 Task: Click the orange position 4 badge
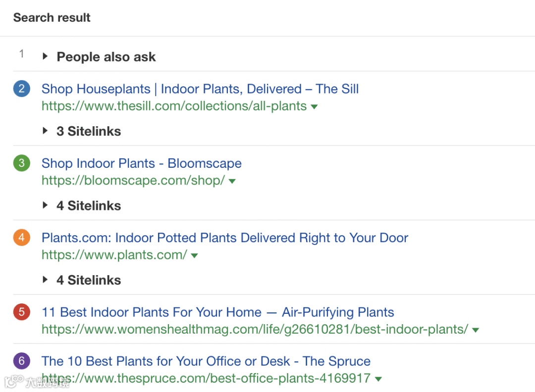[21, 238]
